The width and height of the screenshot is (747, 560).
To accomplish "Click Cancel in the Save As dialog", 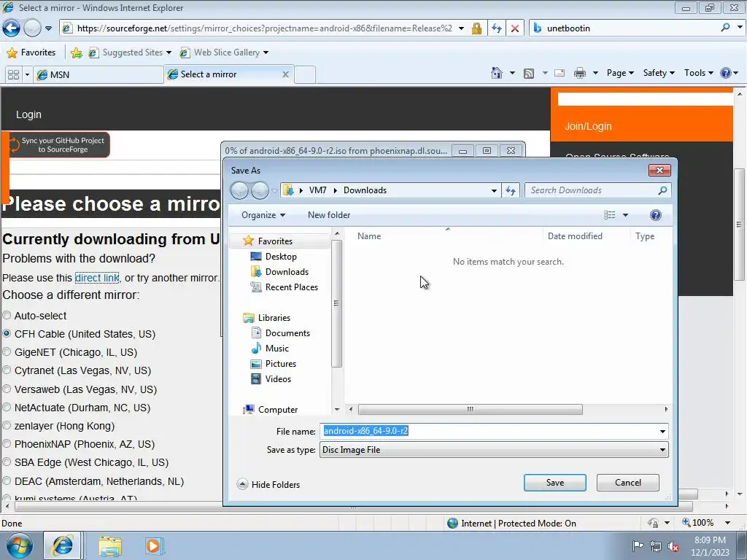I will 628,483.
